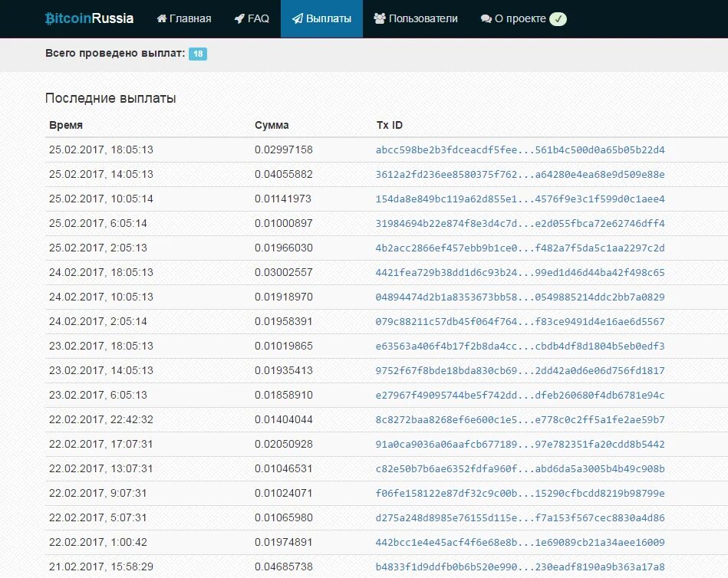Click the Tx ID column header
Screen dimensions: 728x578
pyautogui.click(x=390, y=125)
